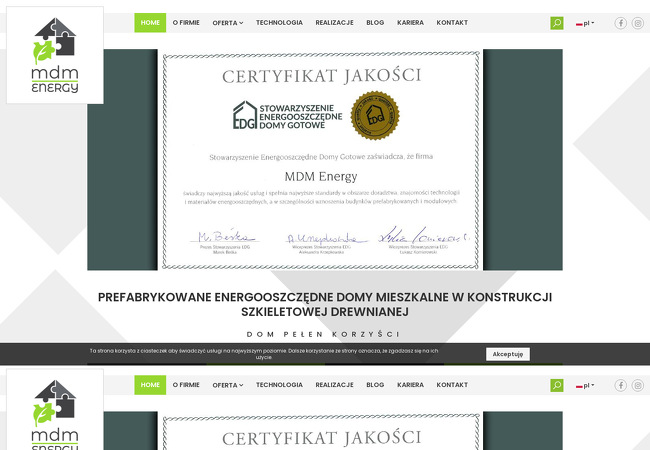650x450 pixels.
Task: Open KONTAKT in lower navigation
Action: tap(452, 385)
